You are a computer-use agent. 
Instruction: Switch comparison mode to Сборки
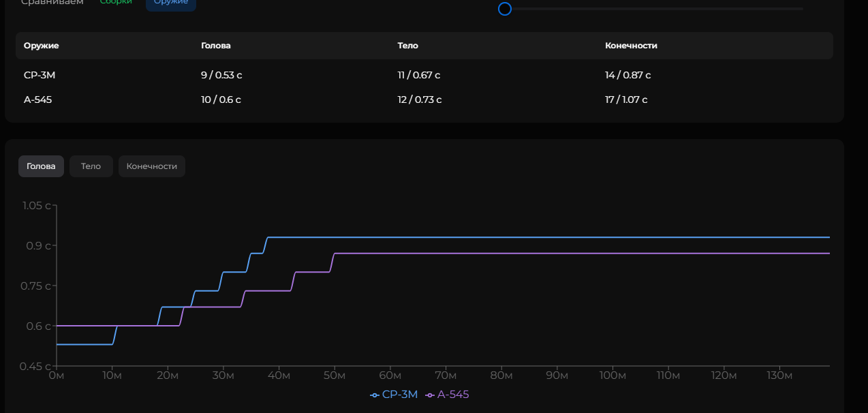(x=116, y=2)
